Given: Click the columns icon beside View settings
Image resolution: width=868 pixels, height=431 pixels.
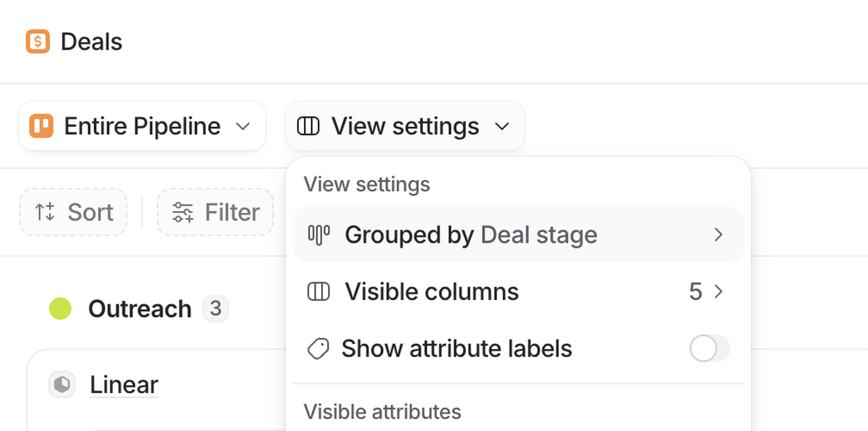Looking at the screenshot, I should (x=308, y=126).
